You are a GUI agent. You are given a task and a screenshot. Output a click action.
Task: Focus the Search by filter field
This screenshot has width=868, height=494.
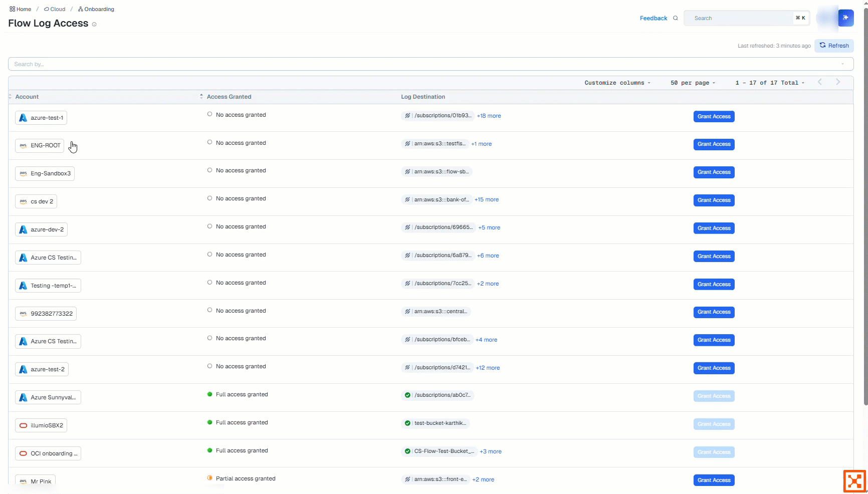(x=430, y=64)
